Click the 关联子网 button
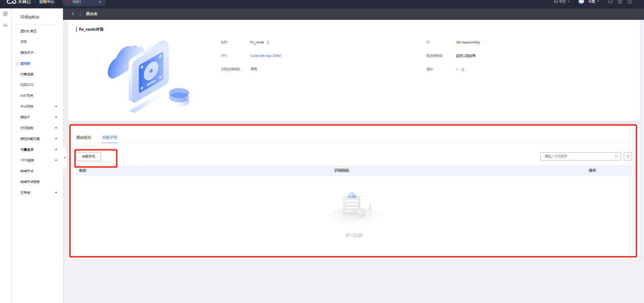This screenshot has width=644, height=303. [88, 157]
